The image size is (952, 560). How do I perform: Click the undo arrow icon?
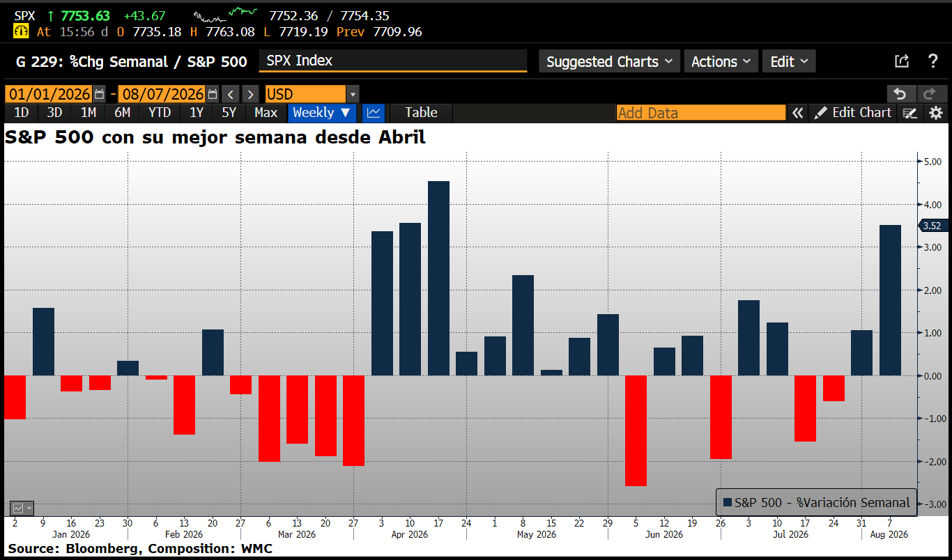900,94
